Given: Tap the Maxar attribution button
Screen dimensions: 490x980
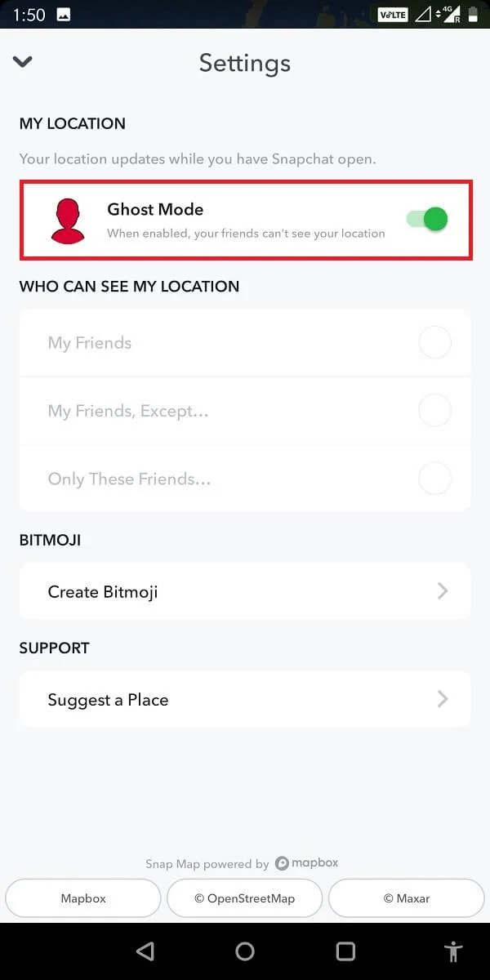Looking at the screenshot, I should tap(406, 898).
